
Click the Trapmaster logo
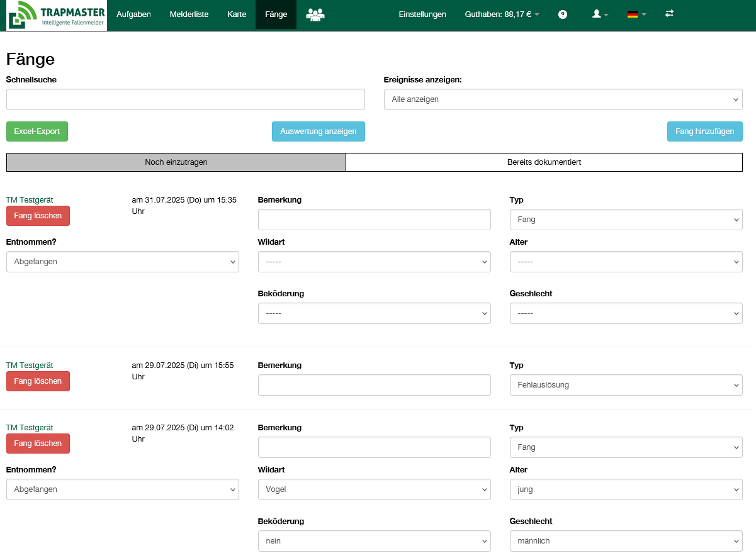[x=57, y=16]
